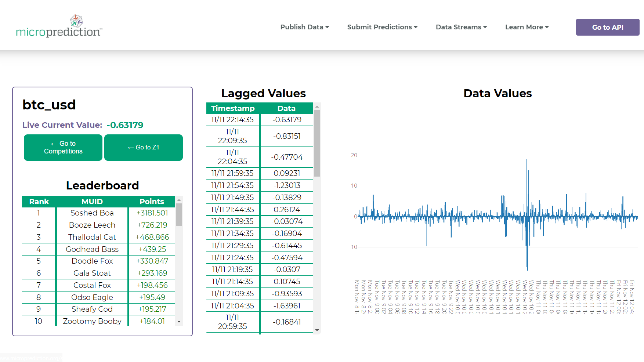Screen dimensions: 644x362
Task: Click the 11/11 22:09:35 timestamp
Action: (x=232, y=136)
